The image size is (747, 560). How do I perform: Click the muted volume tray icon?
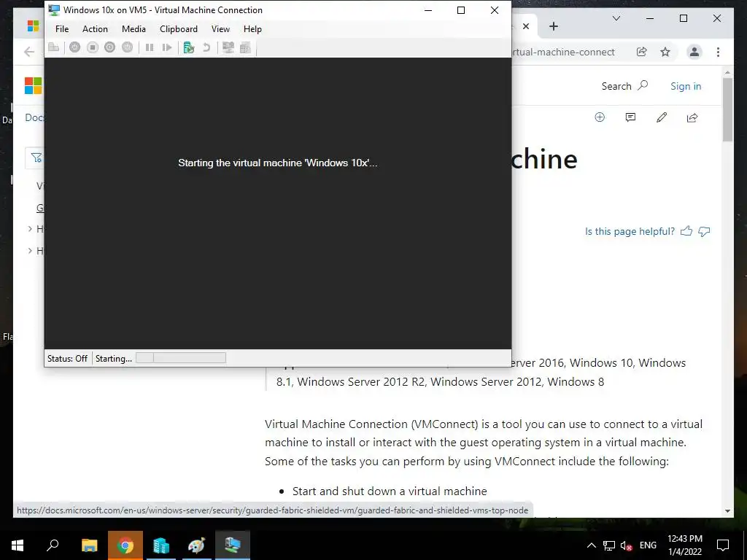click(626, 545)
